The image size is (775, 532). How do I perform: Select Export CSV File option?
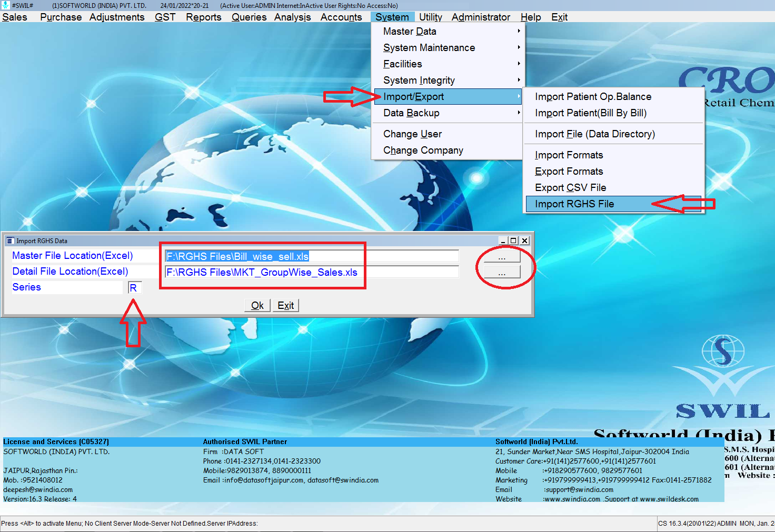tap(614, 188)
